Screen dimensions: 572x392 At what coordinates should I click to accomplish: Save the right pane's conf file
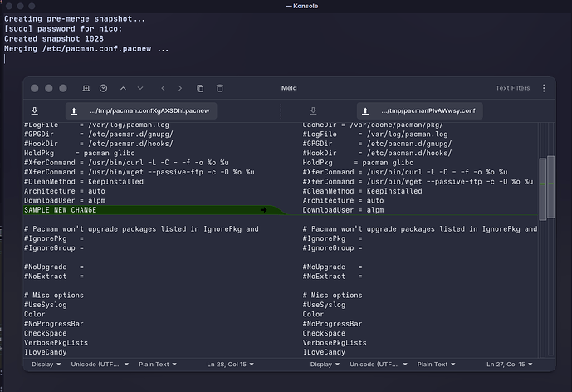click(313, 110)
